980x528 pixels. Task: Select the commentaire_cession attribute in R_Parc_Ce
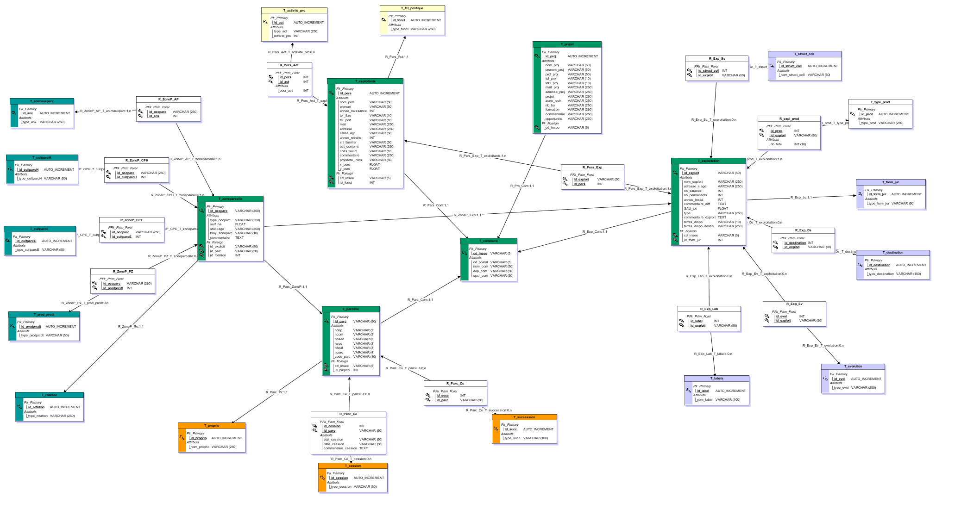pyautogui.click(x=340, y=448)
